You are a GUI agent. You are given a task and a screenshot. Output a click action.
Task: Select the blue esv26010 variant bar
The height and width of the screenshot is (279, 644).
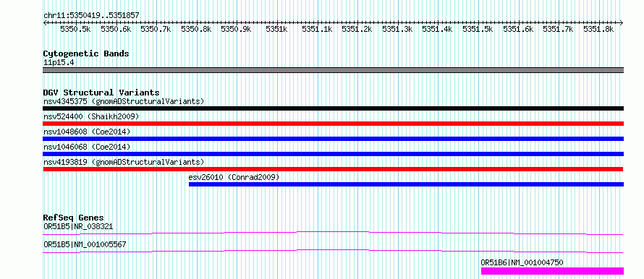coord(406,184)
